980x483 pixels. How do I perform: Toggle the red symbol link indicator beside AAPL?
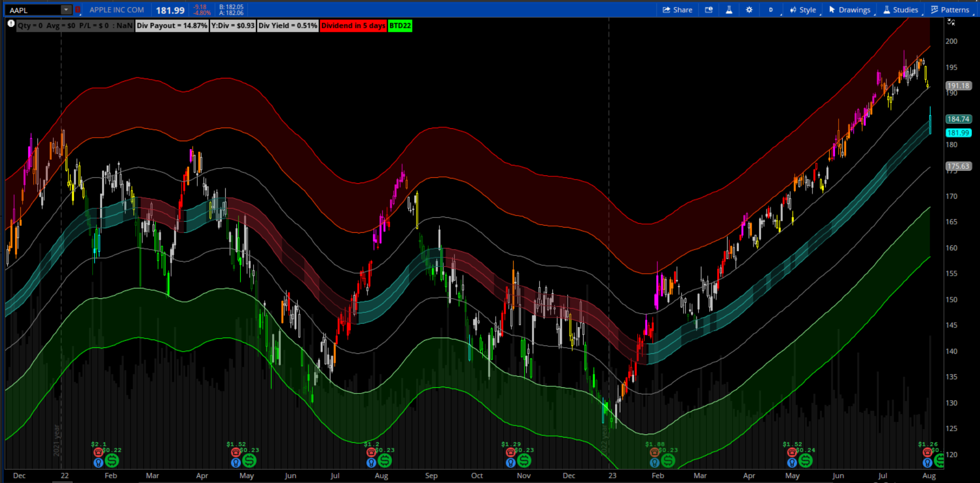point(78,10)
